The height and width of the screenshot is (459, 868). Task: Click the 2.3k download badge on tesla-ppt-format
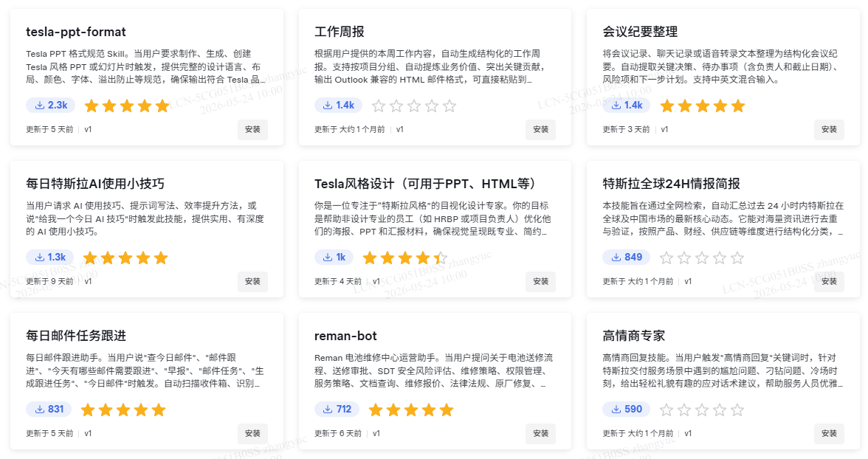pos(50,106)
